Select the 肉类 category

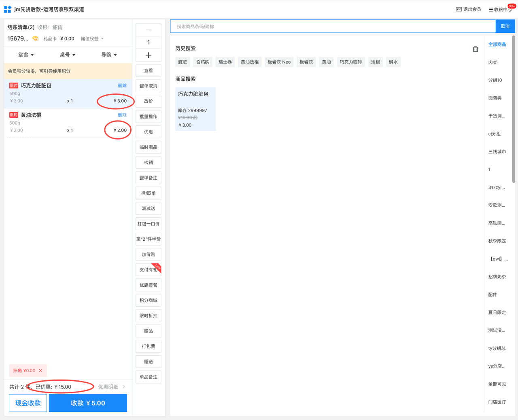pyautogui.click(x=493, y=62)
